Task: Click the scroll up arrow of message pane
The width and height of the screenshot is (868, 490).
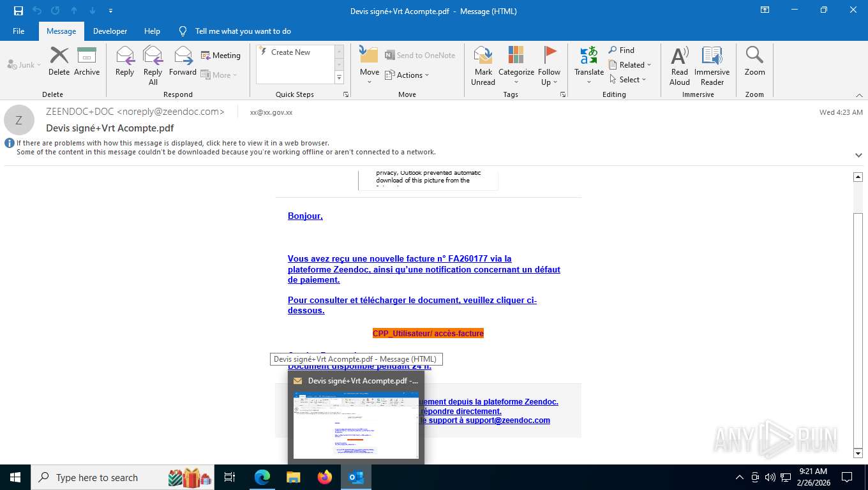Action: coord(858,177)
